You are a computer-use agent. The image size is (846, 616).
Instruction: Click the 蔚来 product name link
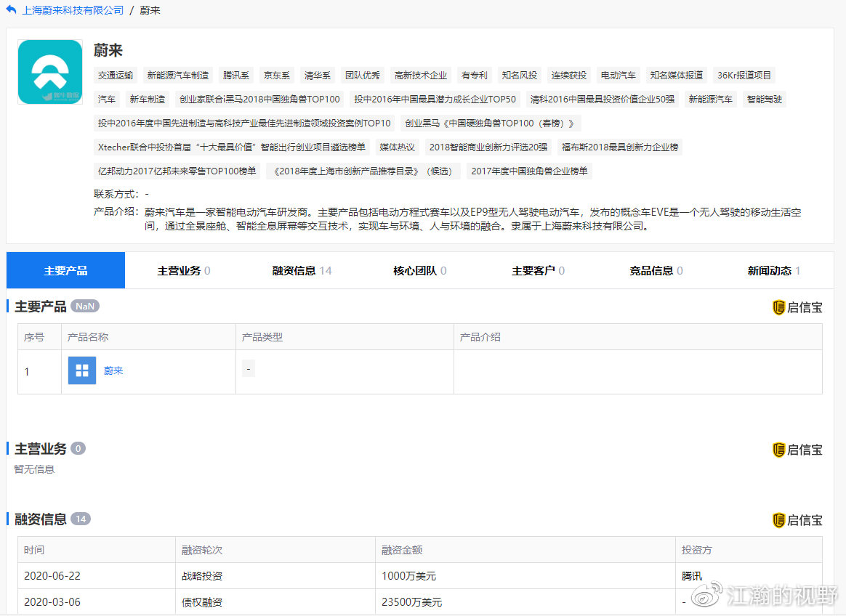[113, 370]
